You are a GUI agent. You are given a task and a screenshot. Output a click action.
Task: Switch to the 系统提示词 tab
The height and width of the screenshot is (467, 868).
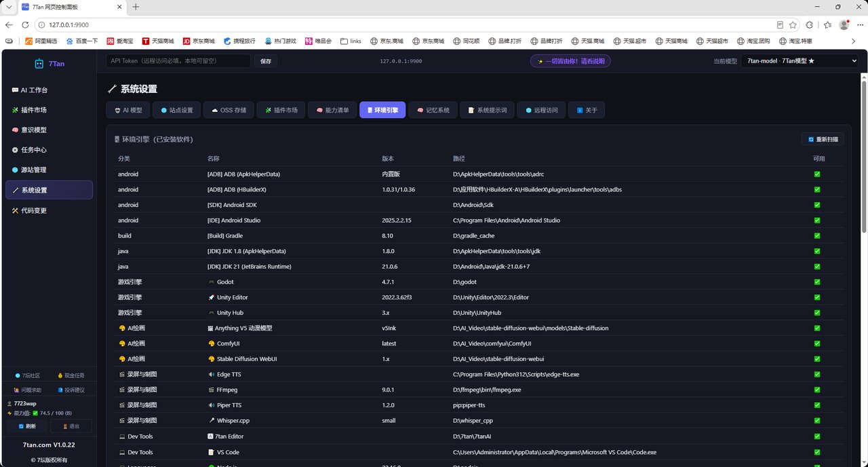pyautogui.click(x=488, y=110)
